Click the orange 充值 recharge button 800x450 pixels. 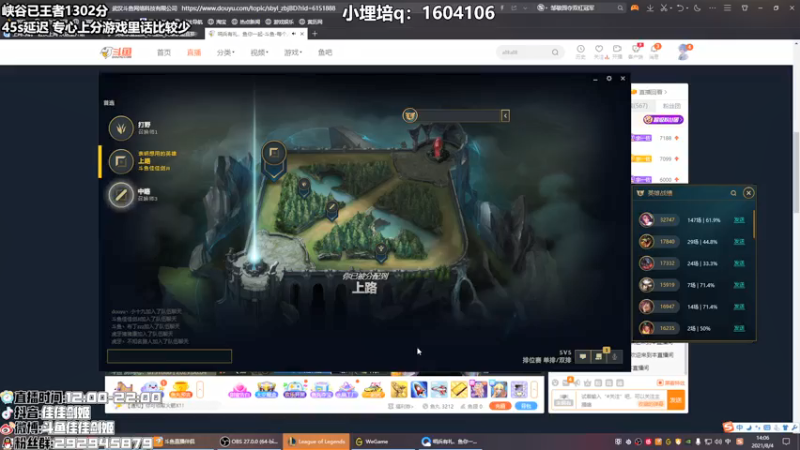[500, 406]
